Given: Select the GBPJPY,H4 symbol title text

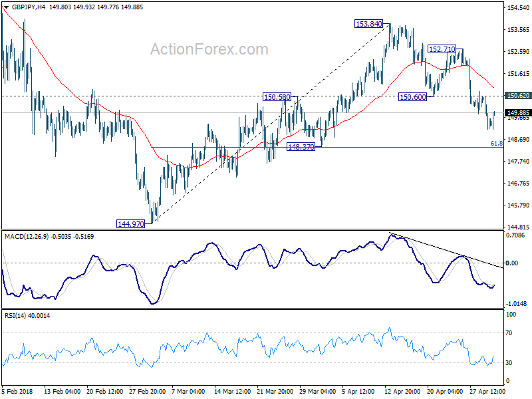Looking at the screenshot, I should click(28, 7).
